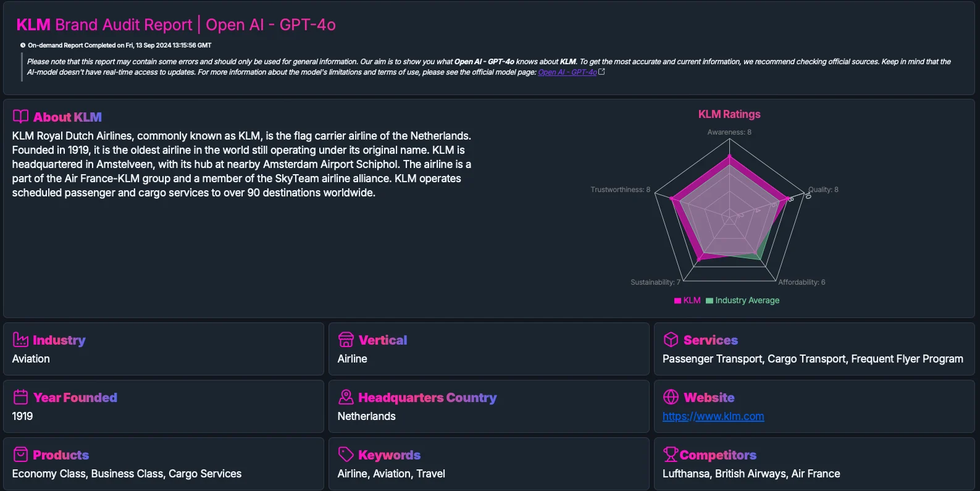Click the external-link icon after GPT-4o link

pos(601,70)
